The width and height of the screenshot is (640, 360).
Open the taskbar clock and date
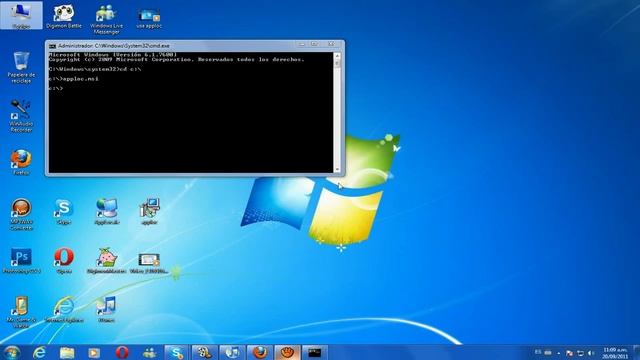click(615, 353)
